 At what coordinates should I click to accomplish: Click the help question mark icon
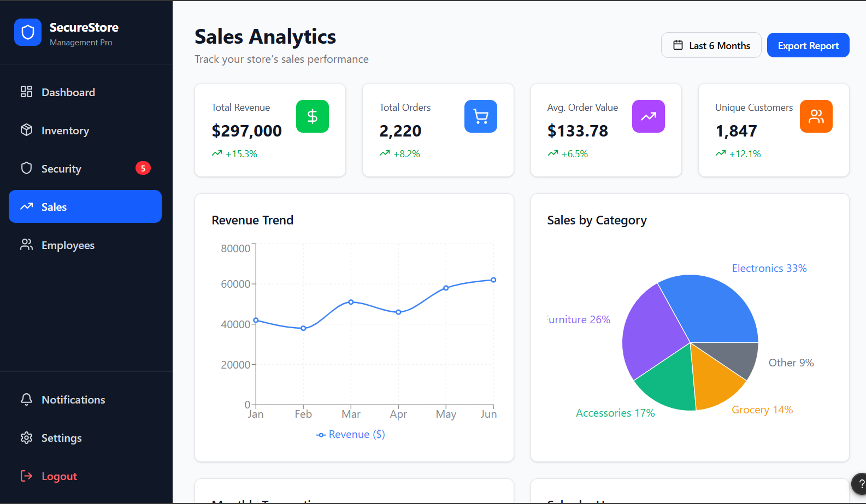[861, 484]
